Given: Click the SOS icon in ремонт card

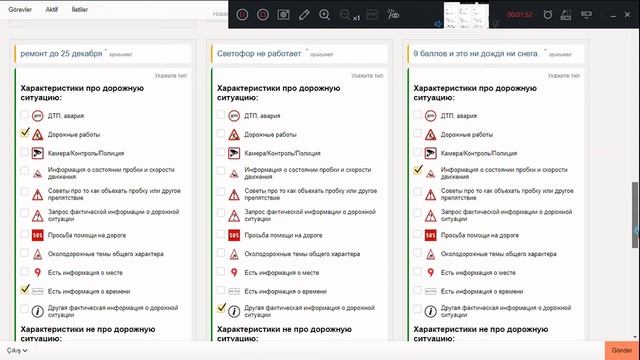Looking at the screenshot, I should [38, 235].
